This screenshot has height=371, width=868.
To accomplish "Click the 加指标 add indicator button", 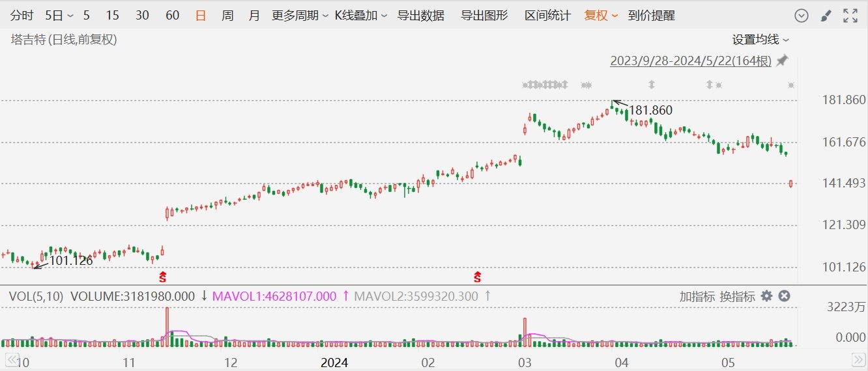I will pos(697,297).
